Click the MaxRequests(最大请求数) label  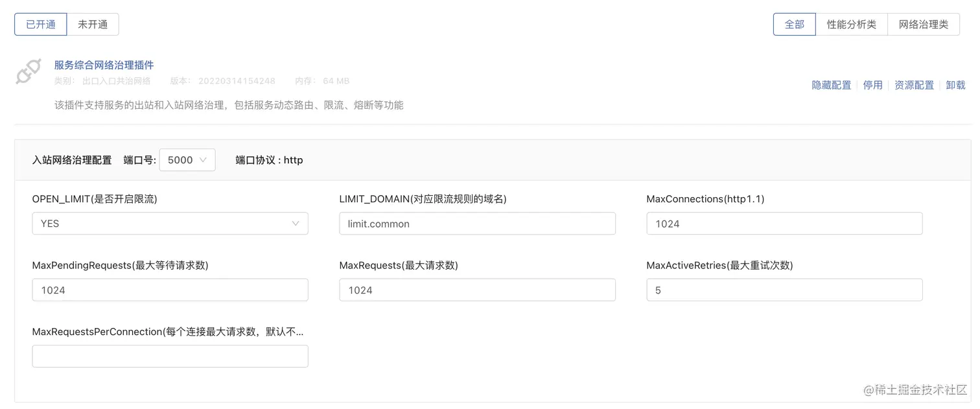pos(399,265)
